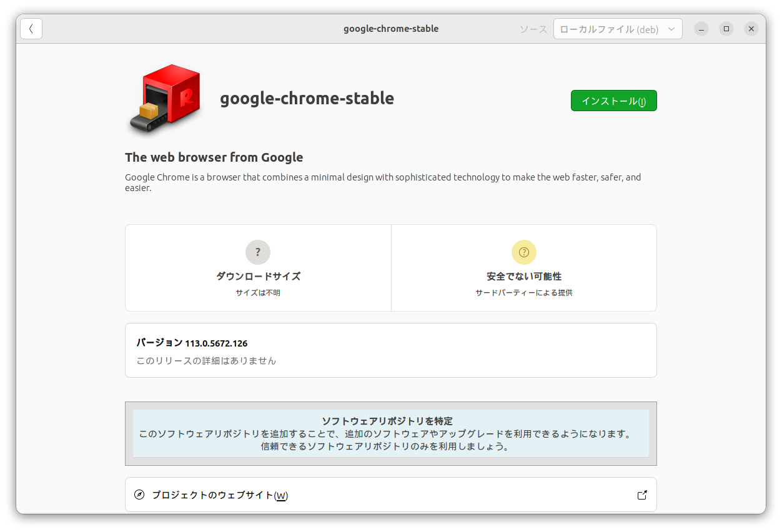Click the grey question mark download size icon

tap(258, 252)
